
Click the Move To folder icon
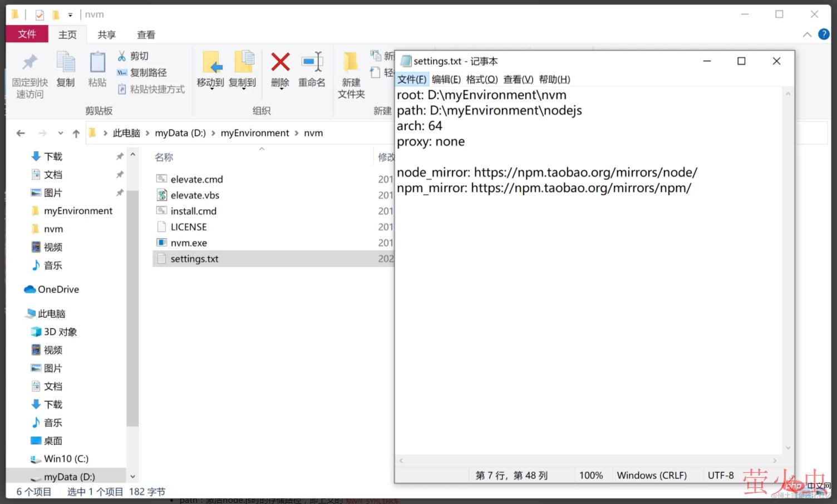pyautogui.click(x=210, y=62)
